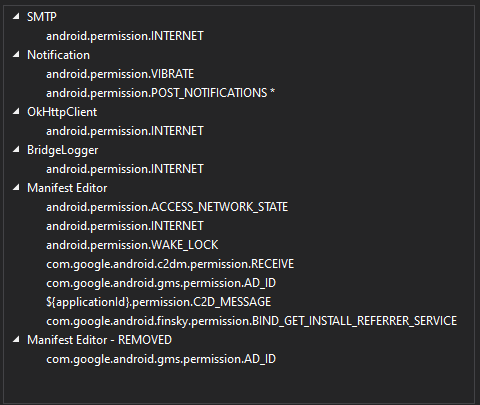Select INTERNET permission under OkHttpClient
The height and width of the screenshot is (405, 480).
point(125,131)
